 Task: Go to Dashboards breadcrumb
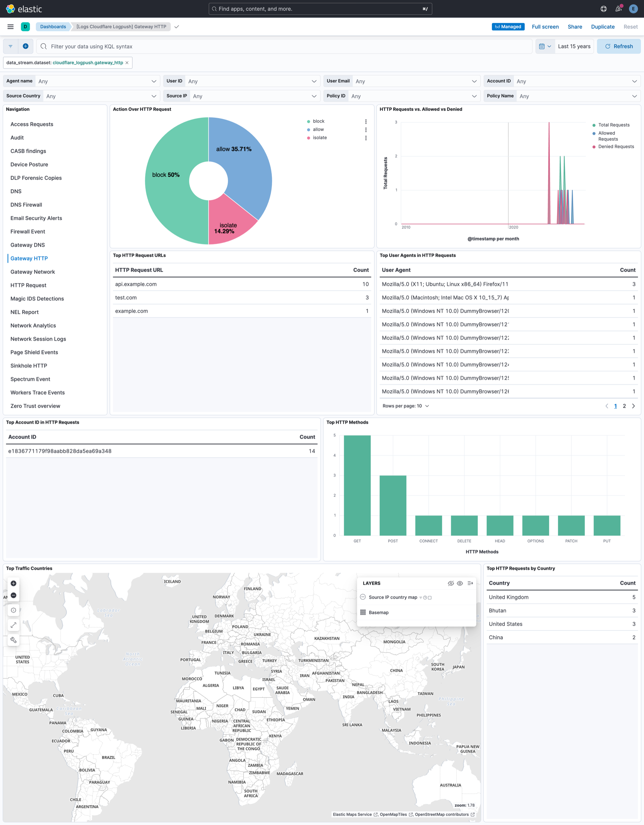coord(53,26)
